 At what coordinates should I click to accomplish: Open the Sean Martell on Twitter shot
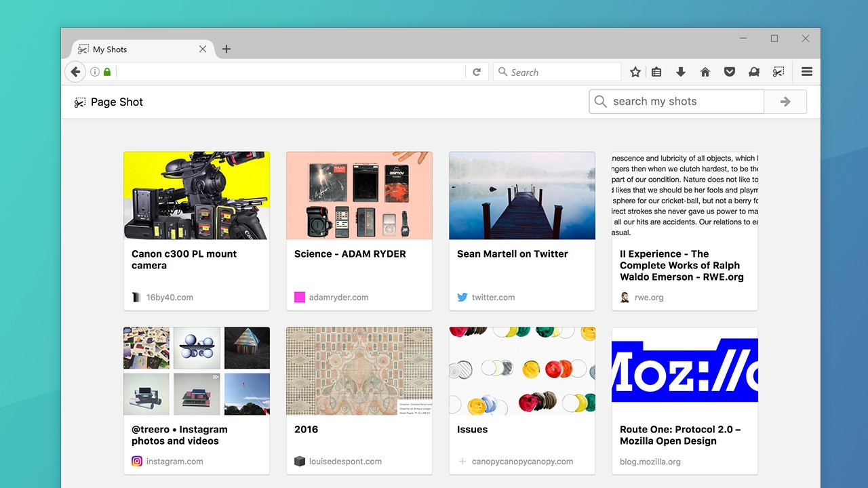(522, 230)
